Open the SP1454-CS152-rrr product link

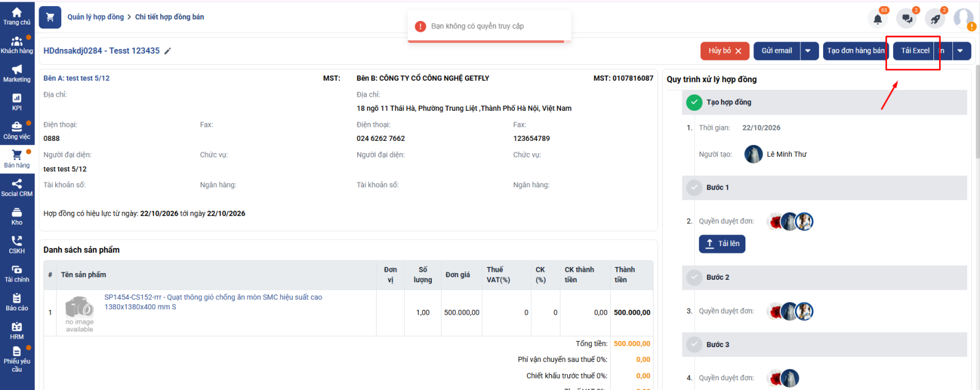pos(213,302)
